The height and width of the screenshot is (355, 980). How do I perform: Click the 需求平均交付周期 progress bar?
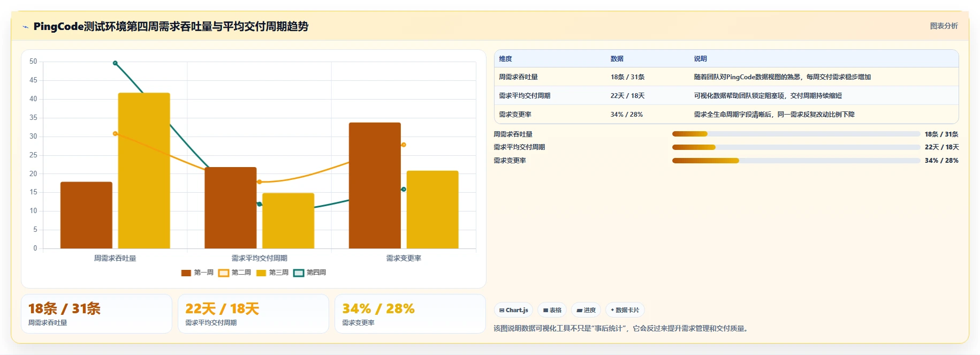796,147
